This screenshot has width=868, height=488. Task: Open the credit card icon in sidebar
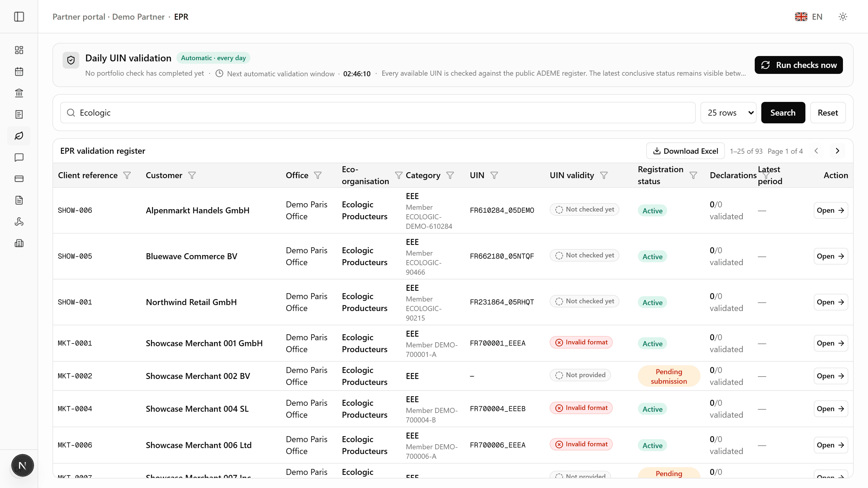(x=19, y=179)
